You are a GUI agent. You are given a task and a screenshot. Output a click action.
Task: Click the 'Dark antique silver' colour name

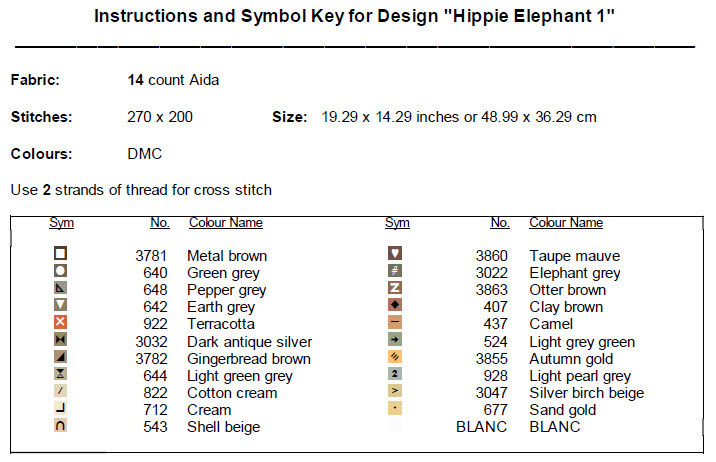(250, 342)
